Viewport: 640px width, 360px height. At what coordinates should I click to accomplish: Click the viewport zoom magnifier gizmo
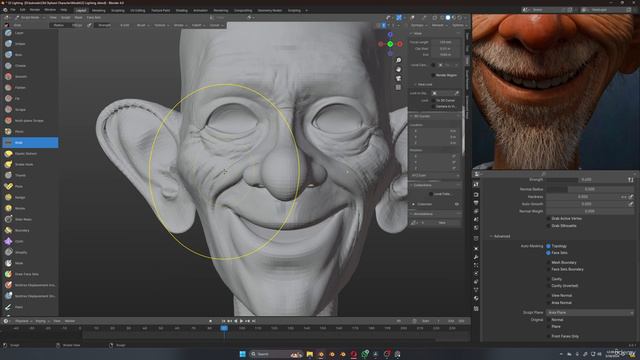398,60
